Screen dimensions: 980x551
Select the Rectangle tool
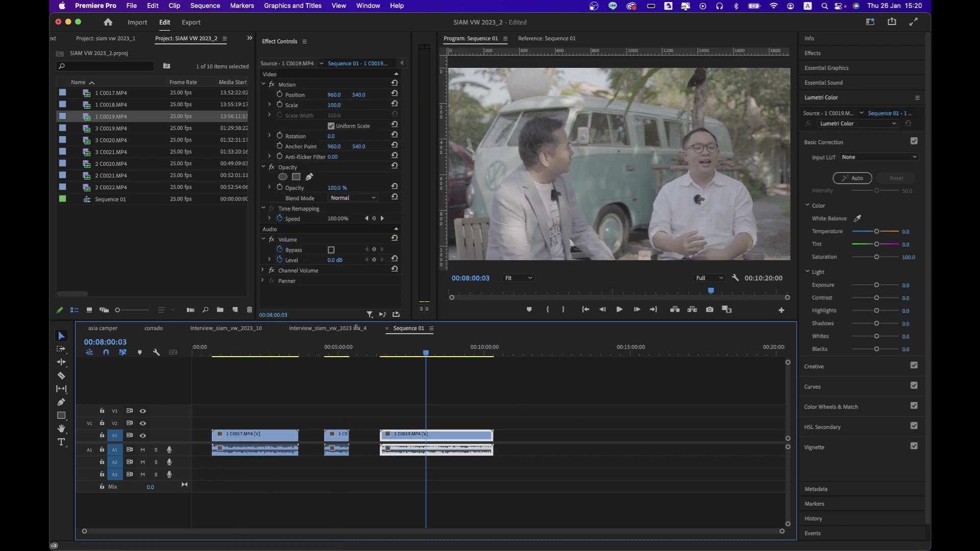pos(61,415)
